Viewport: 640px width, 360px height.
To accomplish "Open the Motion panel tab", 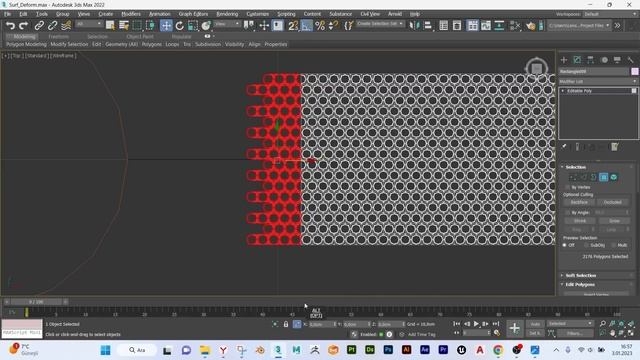I will 604,60.
